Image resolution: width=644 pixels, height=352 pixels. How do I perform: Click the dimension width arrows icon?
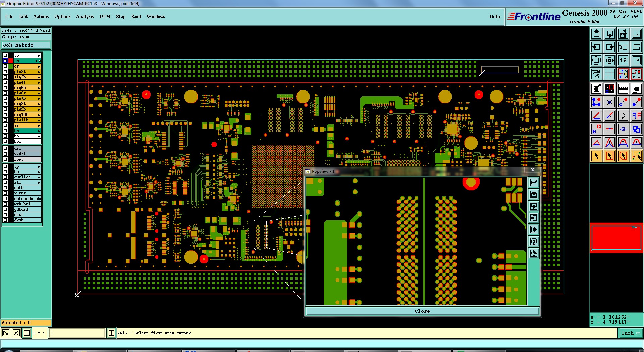click(623, 129)
